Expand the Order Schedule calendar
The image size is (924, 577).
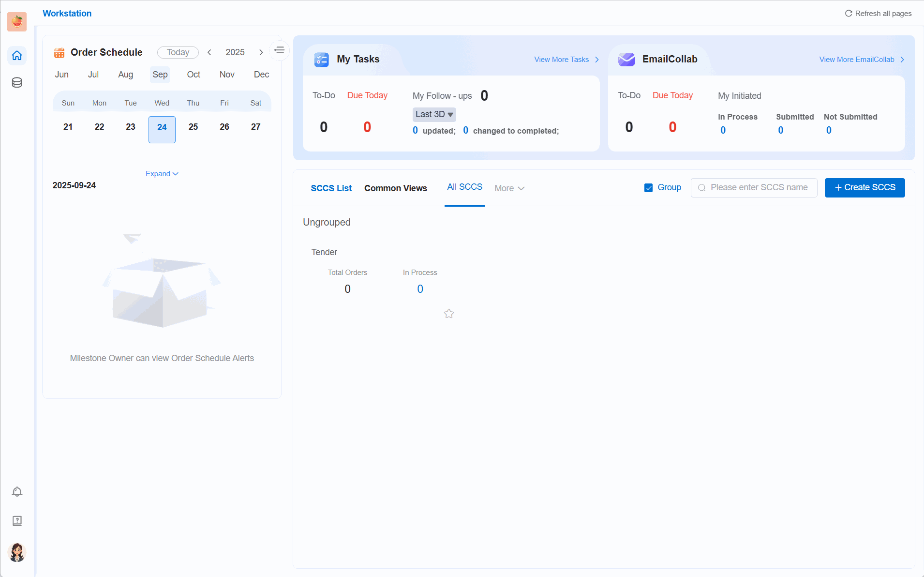[x=162, y=174]
